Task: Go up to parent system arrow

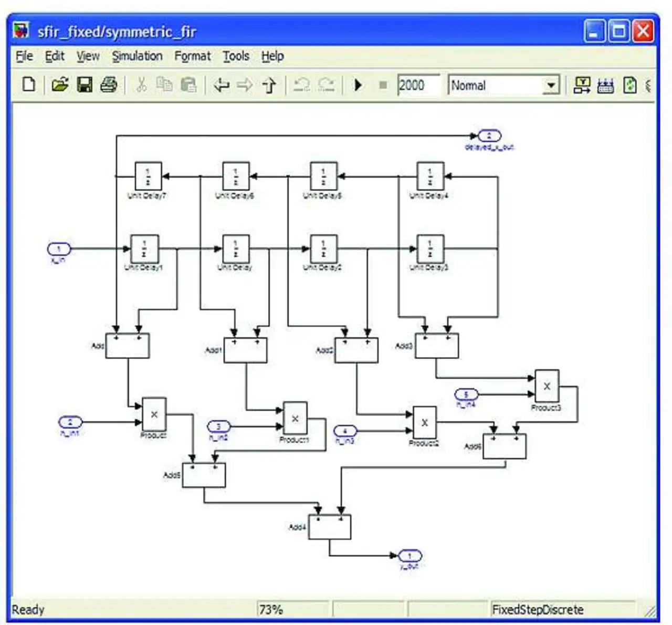Action: (x=269, y=85)
